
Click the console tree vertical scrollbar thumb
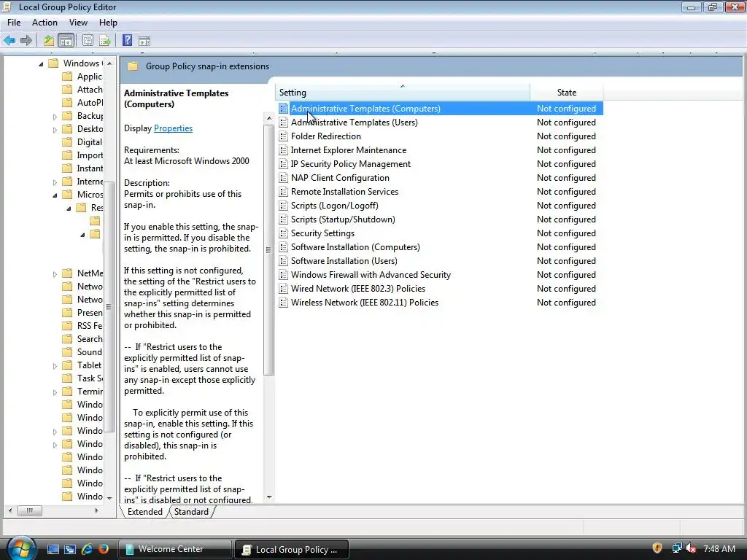point(109,307)
